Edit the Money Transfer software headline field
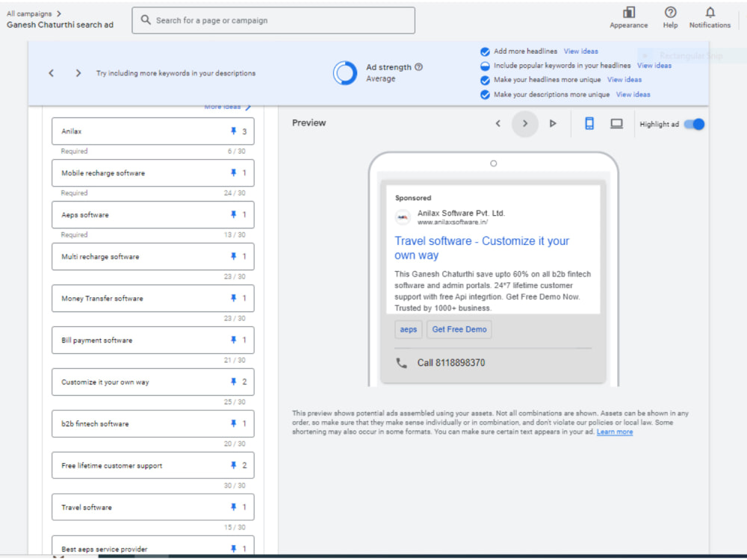The width and height of the screenshot is (747, 560). pyautogui.click(x=153, y=298)
